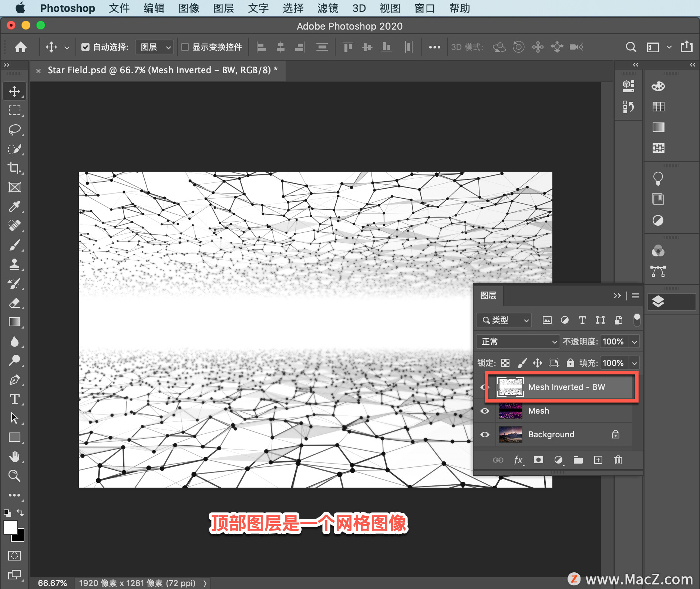The height and width of the screenshot is (589, 700).
Task: Activate the Hand tool
Action: pos(14,457)
